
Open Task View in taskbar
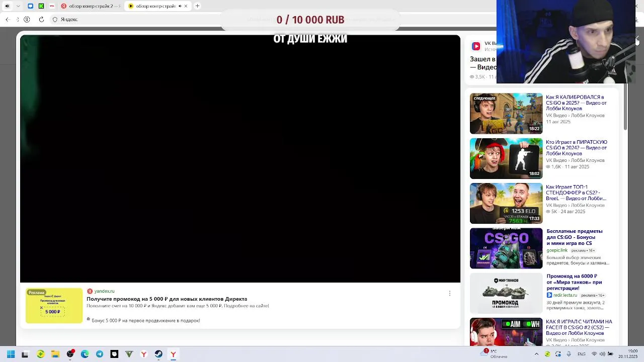pyautogui.click(x=25, y=354)
